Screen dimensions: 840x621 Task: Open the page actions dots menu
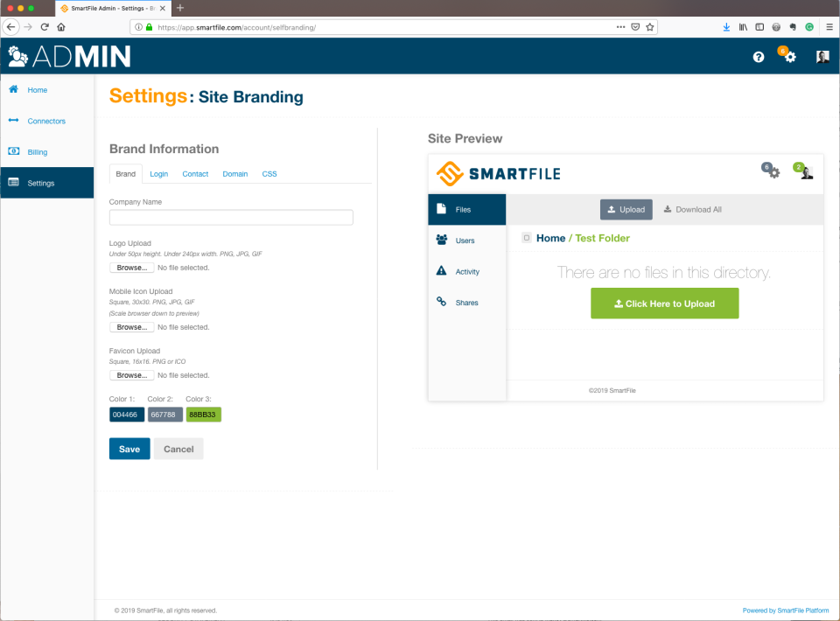click(622, 26)
